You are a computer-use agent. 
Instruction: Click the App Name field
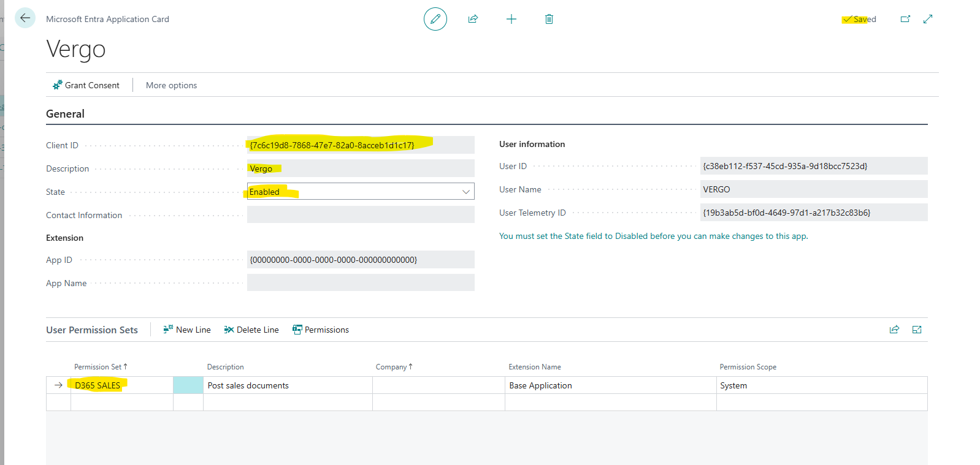(x=361, y=282)
